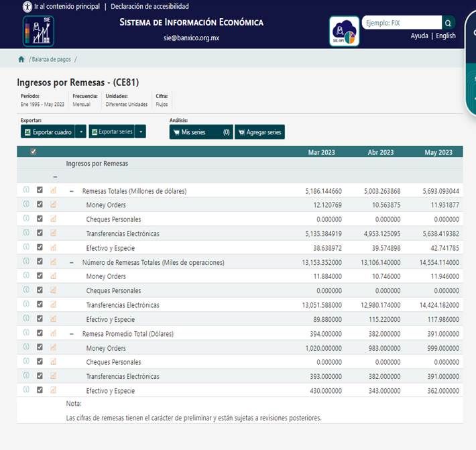The image size is (476, 450).
Task: Open chart icon for Remesa Promedio Total row
Action: (x=54, y=333)
